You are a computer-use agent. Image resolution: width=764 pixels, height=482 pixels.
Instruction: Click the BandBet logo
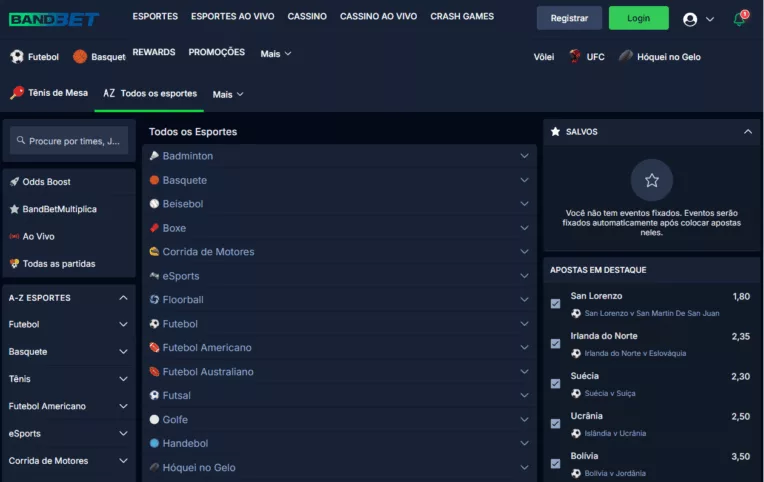54,19
